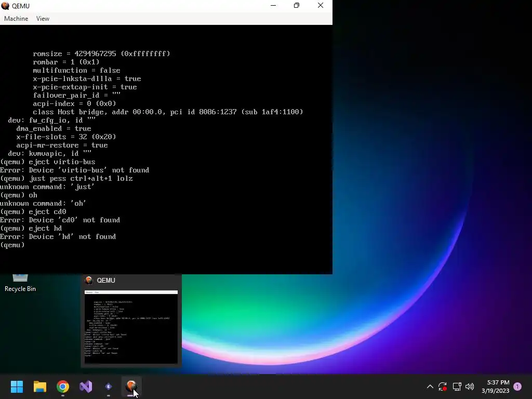
Task: Show hidden system tray icons
Action: pos(430,387)
